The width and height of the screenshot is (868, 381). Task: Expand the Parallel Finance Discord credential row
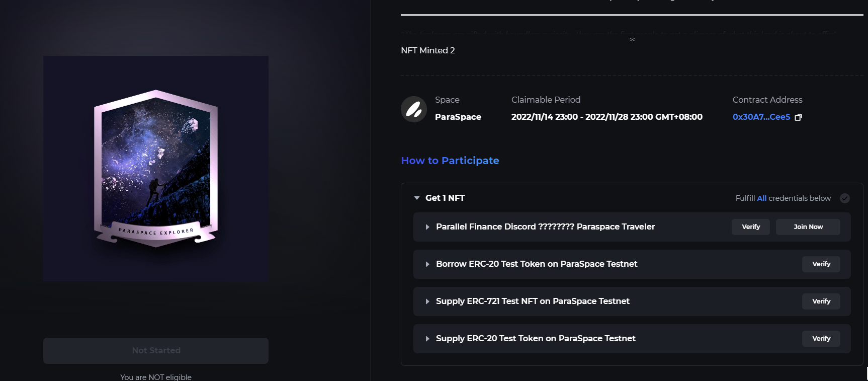pos(427,227)
